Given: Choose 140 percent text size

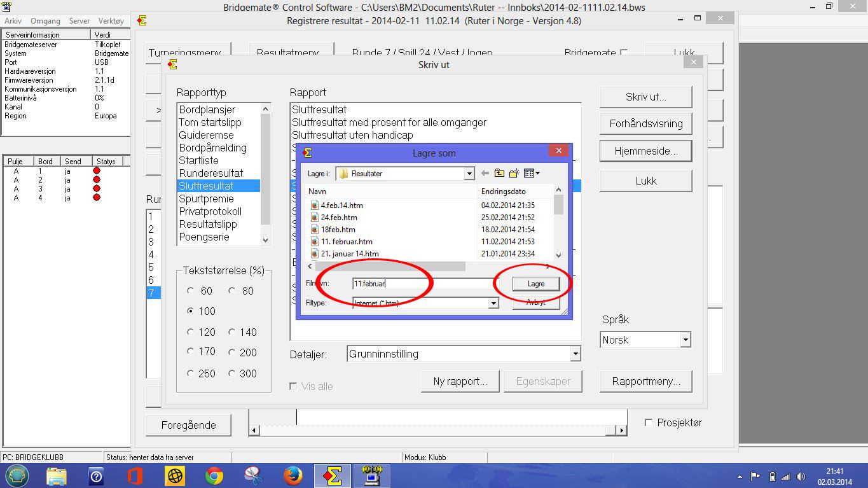Looking at the screenshot, I should point(232,332).
